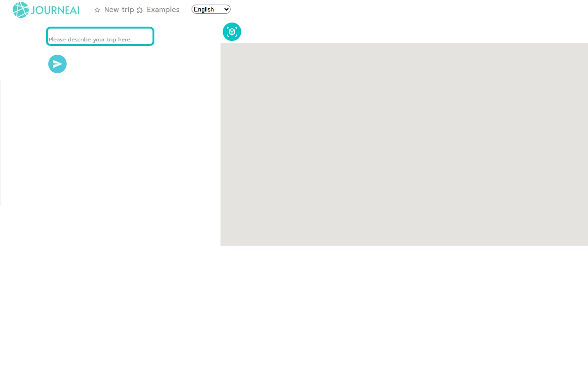The image size is (588, 368).
Task: Expand the language selector to change languages
Action: point(211,9)
